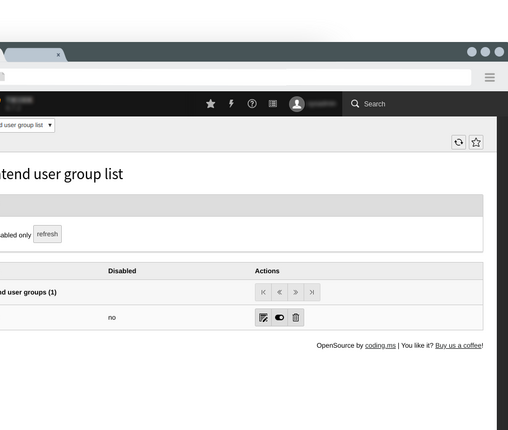Go to last page of list
This screenshot has height=430, width=508.
pyautogui.click(x=312, y=292)
